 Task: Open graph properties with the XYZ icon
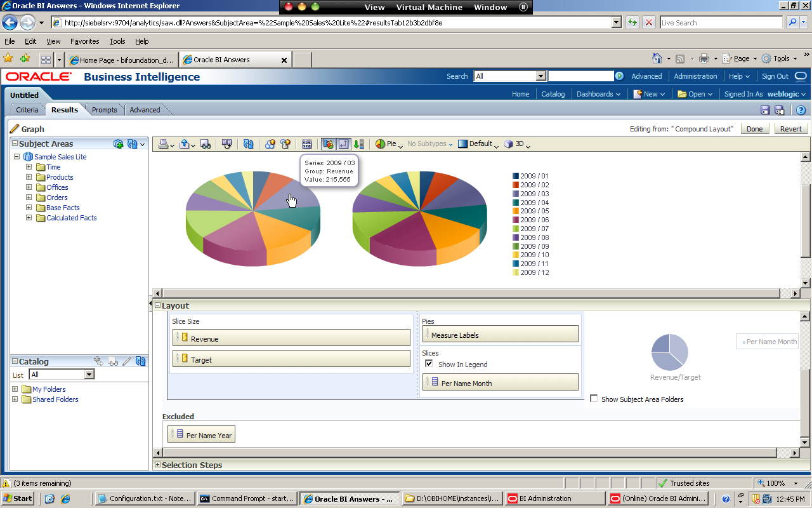(x=308, y=144)
